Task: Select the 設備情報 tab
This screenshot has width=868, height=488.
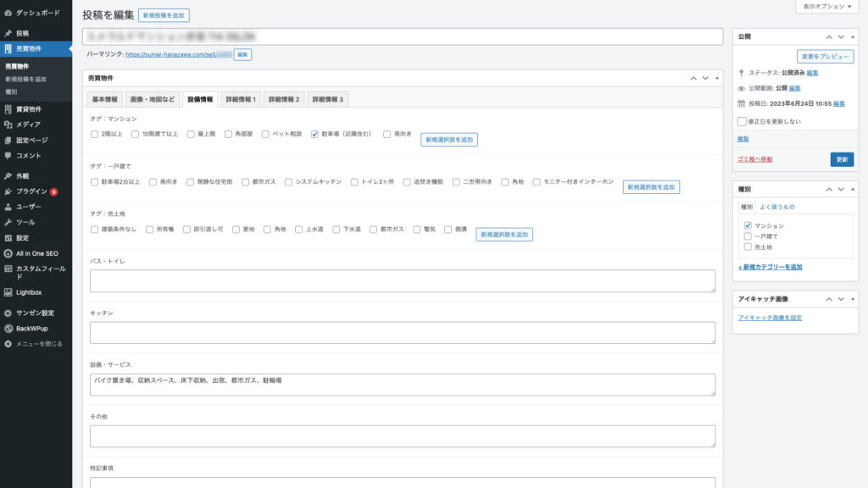Action: pos(200,99)
